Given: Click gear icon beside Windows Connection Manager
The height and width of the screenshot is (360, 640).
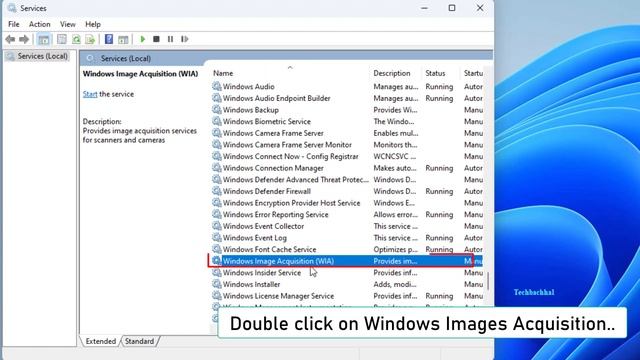Looking at the screenshot, I should pos(217,168).
